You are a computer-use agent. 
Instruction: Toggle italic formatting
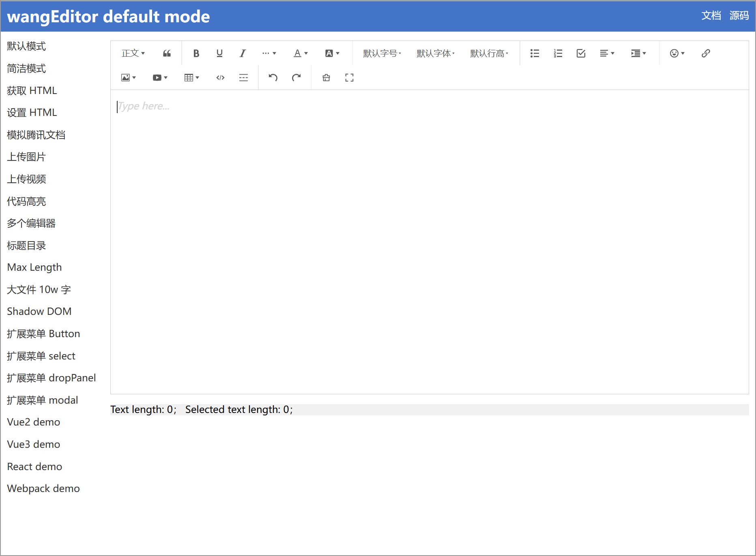[x=243, y=53]
